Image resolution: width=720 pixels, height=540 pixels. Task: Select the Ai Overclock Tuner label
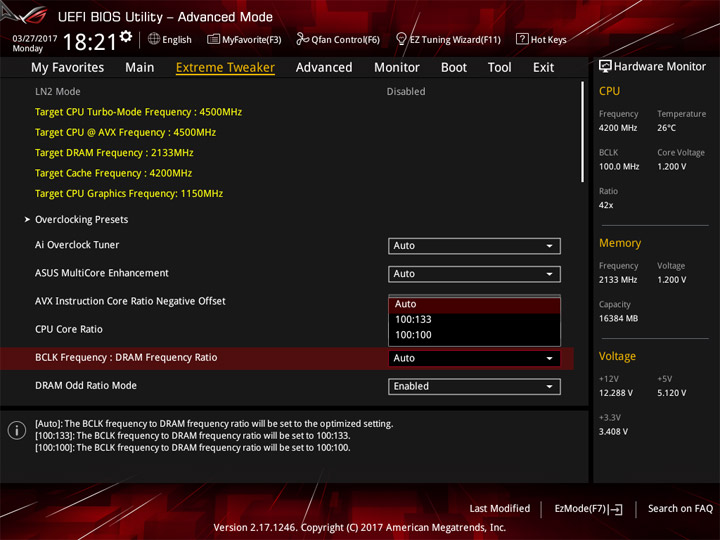tap(77, 245)
